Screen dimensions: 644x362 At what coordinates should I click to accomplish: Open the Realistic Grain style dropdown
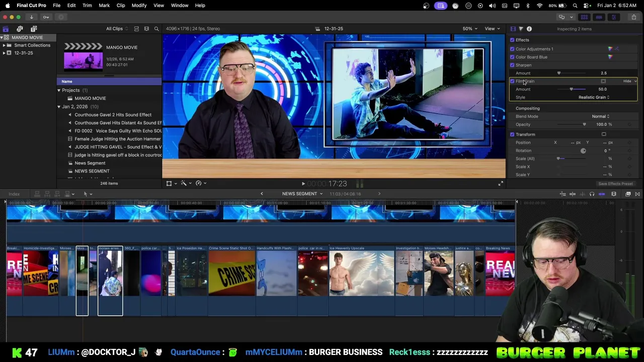click(x=594, y=97)
